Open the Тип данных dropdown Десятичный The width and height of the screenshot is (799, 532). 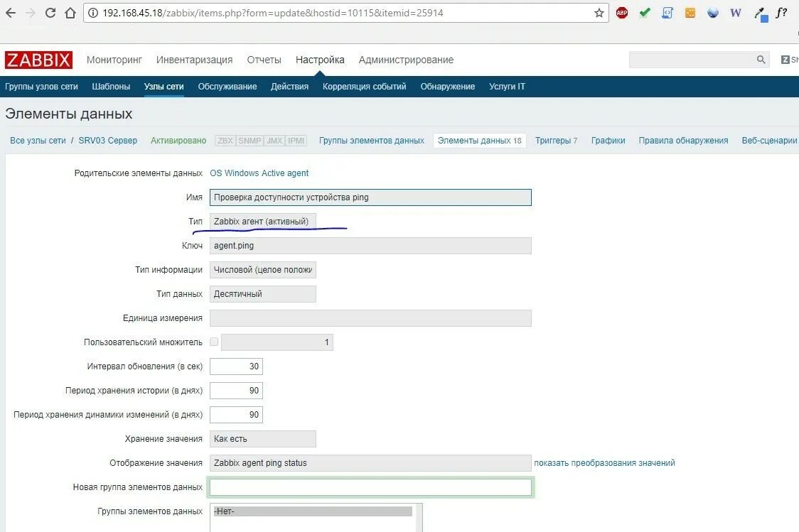[263, 294]
